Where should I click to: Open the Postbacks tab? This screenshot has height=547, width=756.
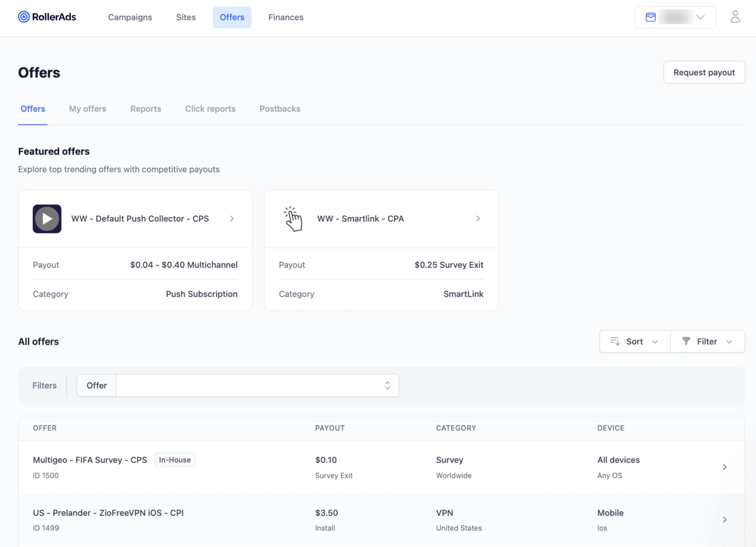(x=280, y=109)
